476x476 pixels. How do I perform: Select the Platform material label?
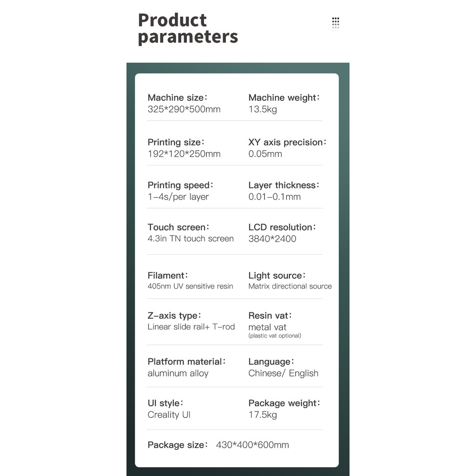(186, 362)
